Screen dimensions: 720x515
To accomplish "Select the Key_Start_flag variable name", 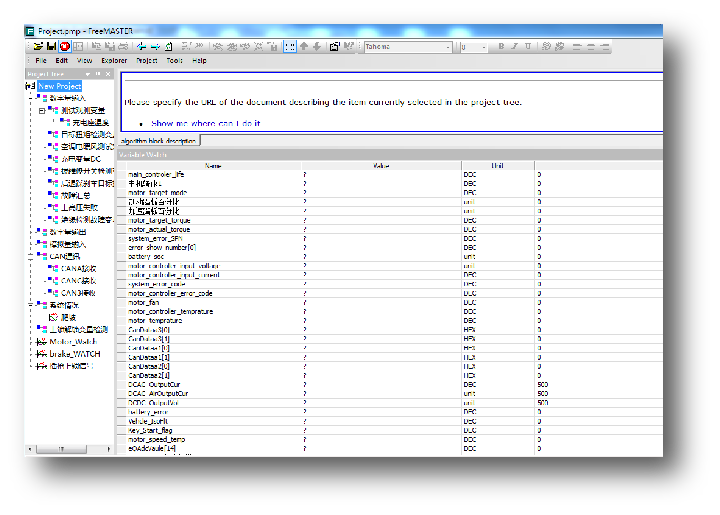I will tap(150, 431).
